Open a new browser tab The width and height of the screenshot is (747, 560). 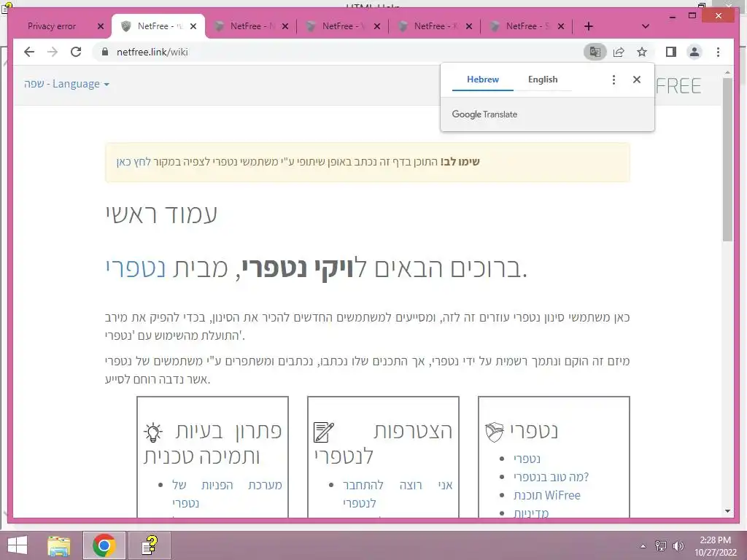coord(589,26)
